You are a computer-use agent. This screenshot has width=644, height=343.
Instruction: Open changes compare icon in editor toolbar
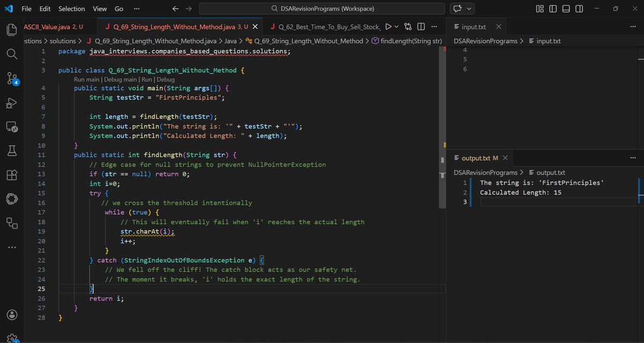point(408,27)
